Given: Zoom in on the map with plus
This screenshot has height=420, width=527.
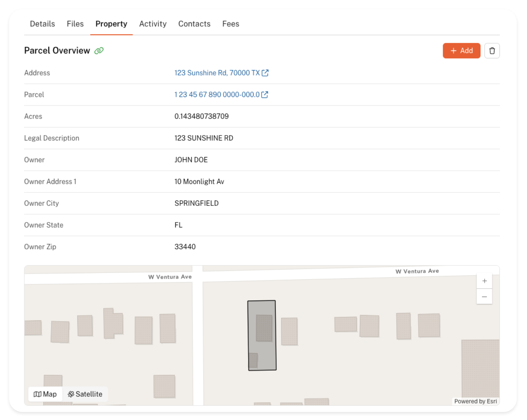Looking at the screenshot, I should point(484,281).
